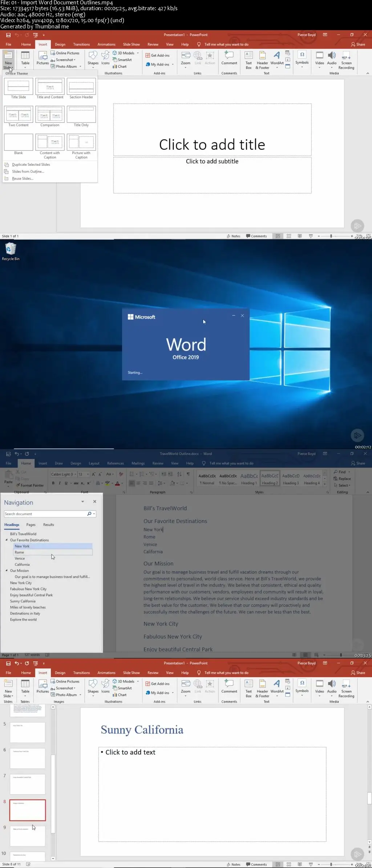This screenshot has height=868, width=372.
Task: Choose Duplicate Selected Slides in the New Slide menu
Action: coord(31,165)
